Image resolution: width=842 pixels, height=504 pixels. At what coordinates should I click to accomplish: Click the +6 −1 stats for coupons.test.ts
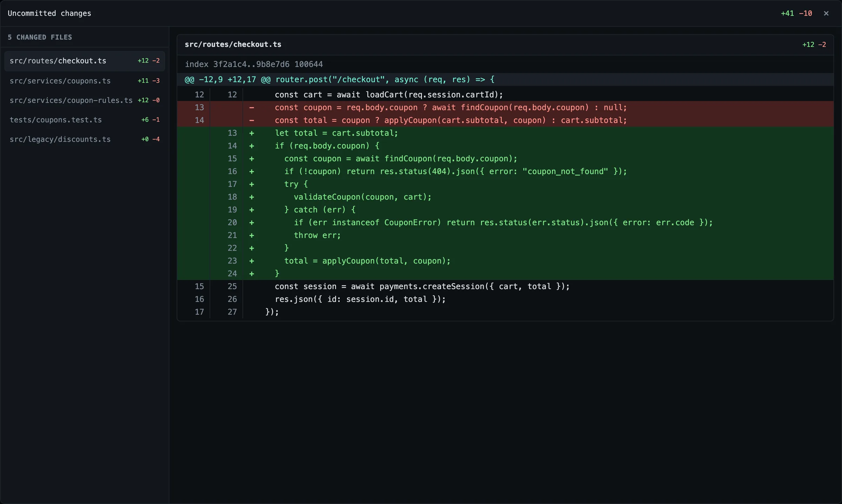coord(150,120)
